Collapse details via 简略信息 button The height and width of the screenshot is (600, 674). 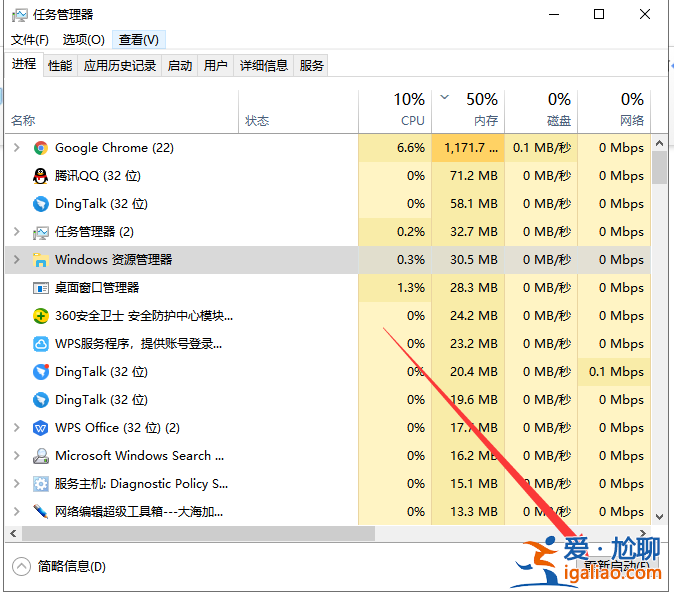(60, 567)
